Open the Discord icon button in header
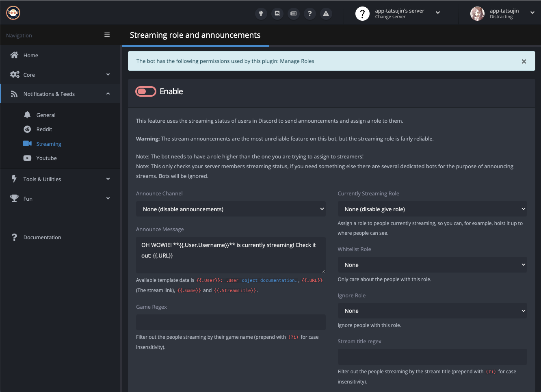This screenshot has height=392, width=541. [x=277, y=13]
